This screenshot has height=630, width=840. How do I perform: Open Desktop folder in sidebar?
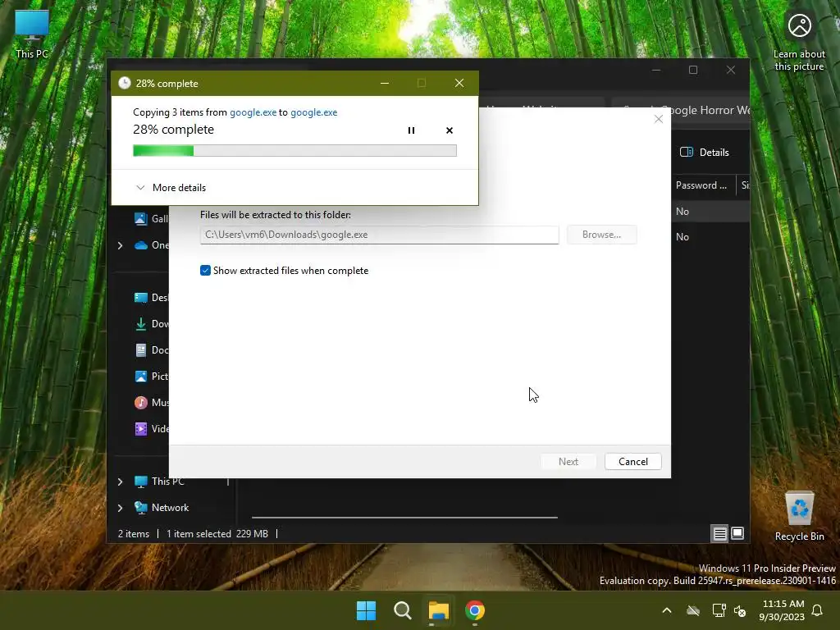click(x=152, y=297)
